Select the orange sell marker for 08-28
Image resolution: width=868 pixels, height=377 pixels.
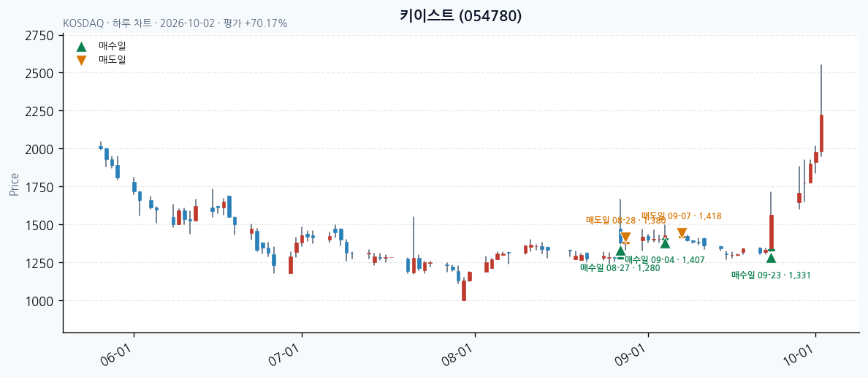pos(625,237)
